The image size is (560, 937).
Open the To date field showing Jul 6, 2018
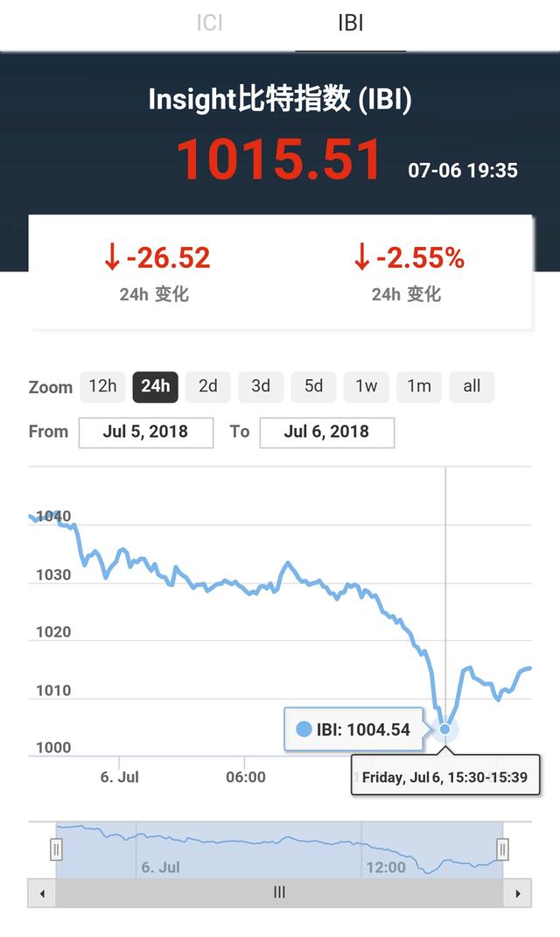327,432
